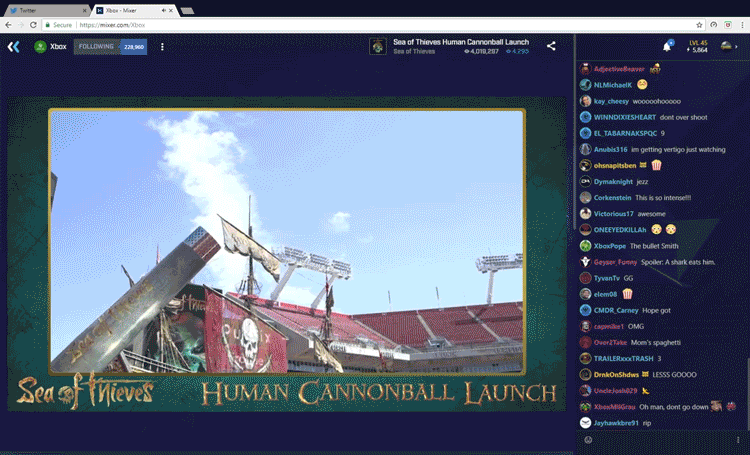750x455 pixels.
Task: Switch to the Twitter browser tab
Action: tap(45, 10)
